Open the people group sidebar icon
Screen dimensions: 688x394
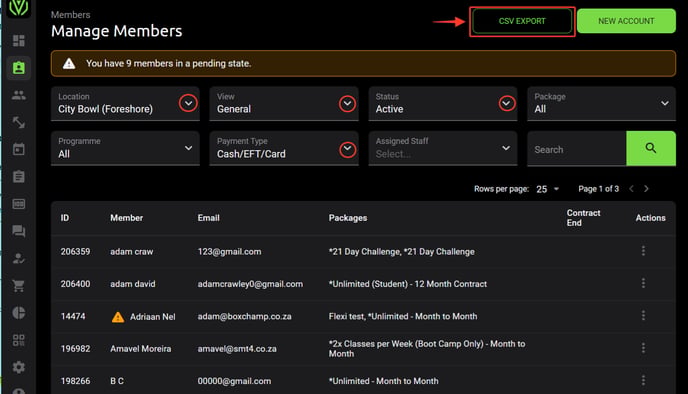point(18,95)
